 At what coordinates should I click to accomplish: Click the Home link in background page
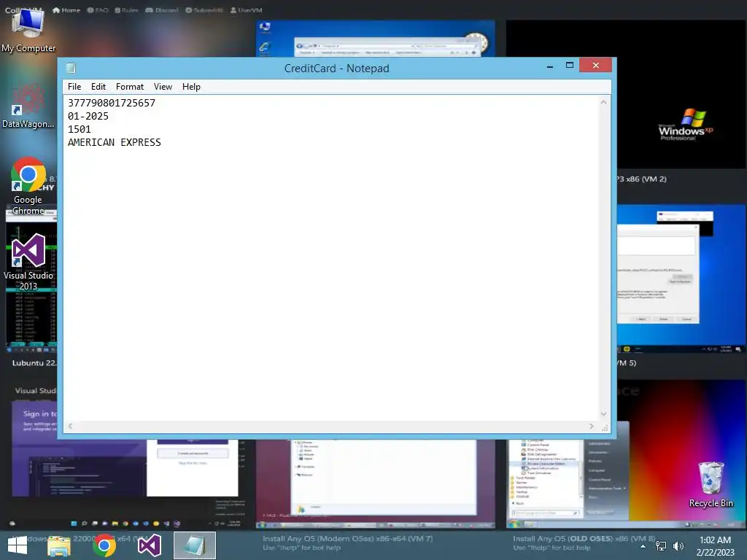pyautogui.click(x=66, y=10)
